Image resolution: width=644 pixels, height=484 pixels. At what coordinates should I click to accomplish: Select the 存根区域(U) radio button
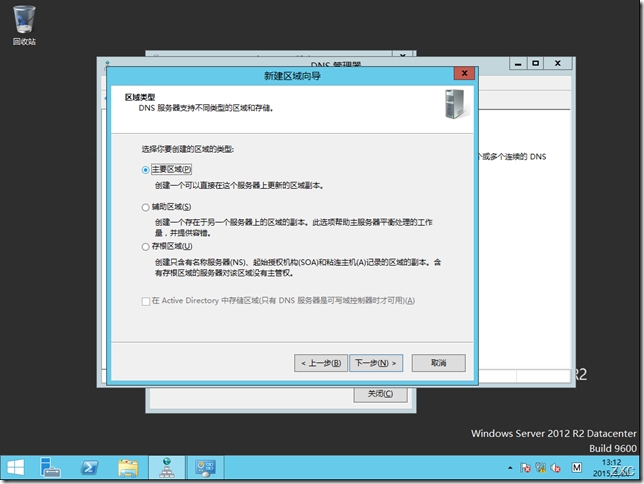tap(145, 247)
